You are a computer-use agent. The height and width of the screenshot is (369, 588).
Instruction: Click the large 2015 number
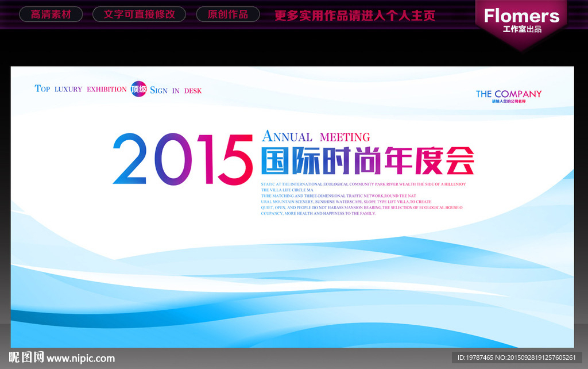tap(183, 160)
